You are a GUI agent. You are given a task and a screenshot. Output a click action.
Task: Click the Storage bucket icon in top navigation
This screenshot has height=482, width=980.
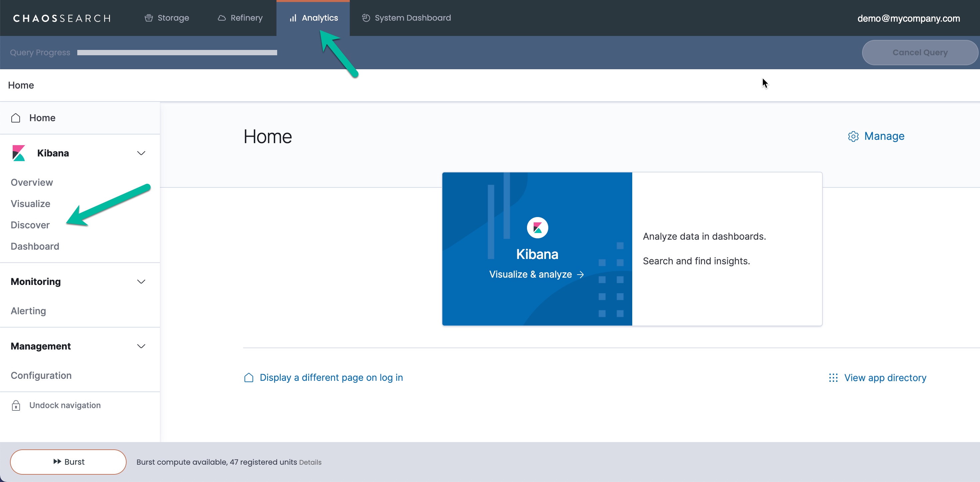pos(148,18)
